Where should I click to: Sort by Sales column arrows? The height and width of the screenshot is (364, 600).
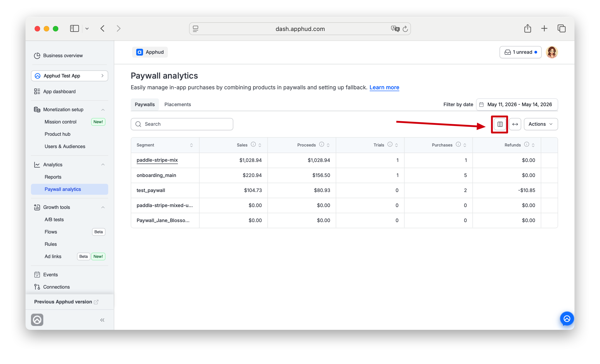tap(260, 145)
